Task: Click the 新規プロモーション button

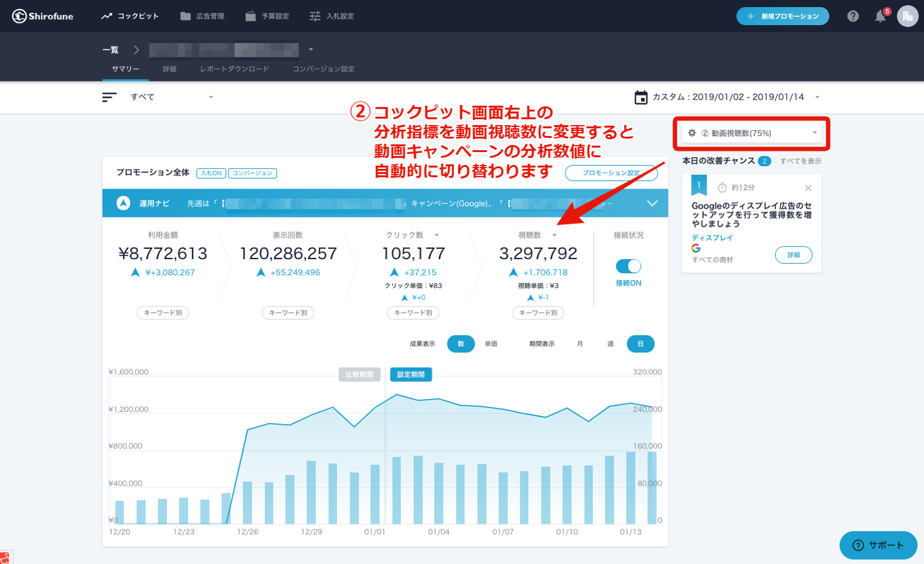Action: click(x=782, y=16)
